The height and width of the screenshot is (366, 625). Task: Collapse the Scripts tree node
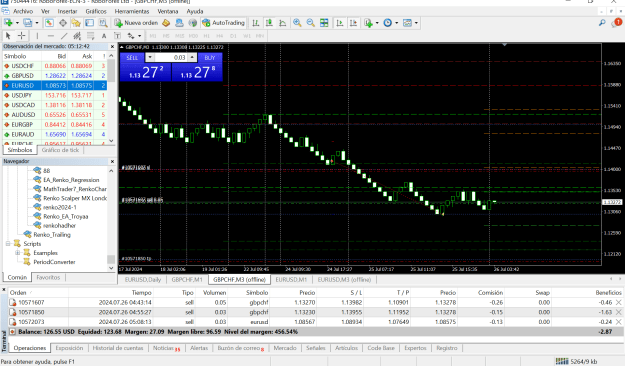point(8,244)
